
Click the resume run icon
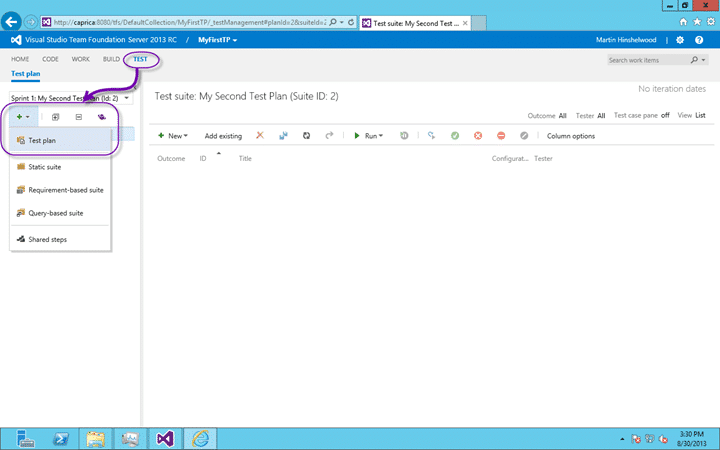(431, 135)
